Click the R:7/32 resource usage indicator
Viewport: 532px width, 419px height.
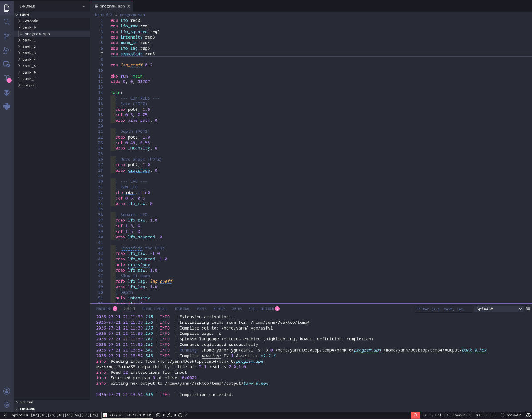[128, 415]
